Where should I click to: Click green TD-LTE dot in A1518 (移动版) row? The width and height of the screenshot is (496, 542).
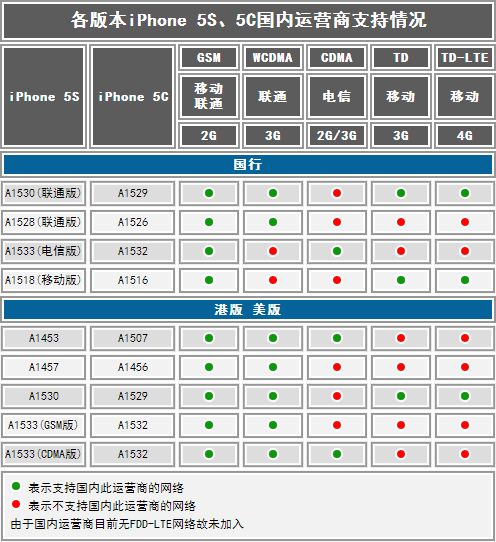pyautogui.click(x=465, y=280)
